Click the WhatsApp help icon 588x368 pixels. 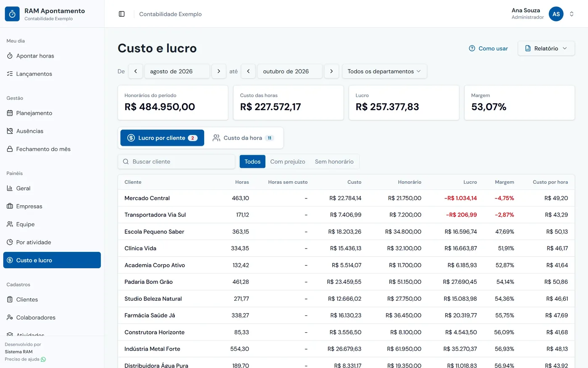pyautogui.click(x=43, y=359)
